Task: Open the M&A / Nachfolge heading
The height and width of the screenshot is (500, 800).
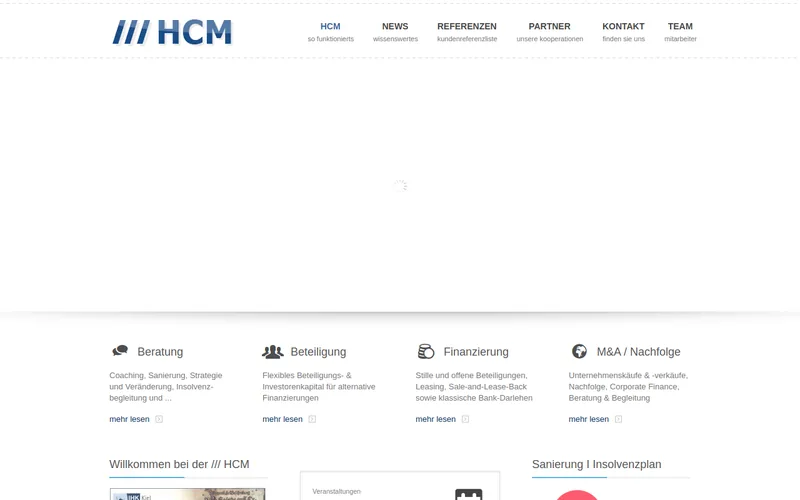Action: (638, 352)
